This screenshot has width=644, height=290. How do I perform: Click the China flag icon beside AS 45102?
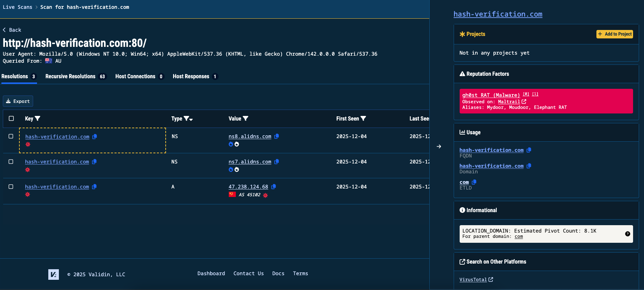click(x=232, y=194)
